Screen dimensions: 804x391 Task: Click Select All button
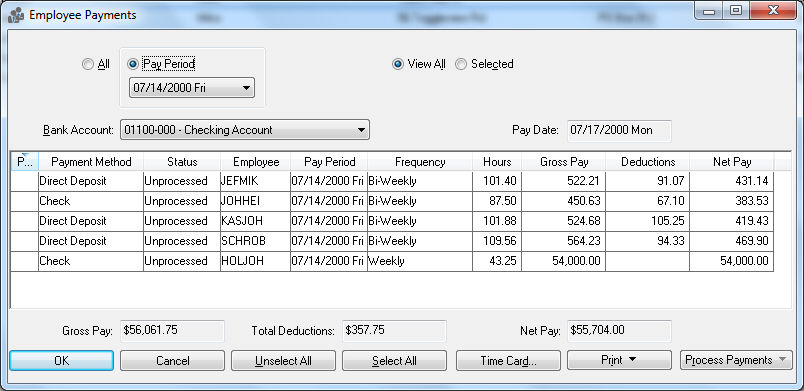tap(394, 360)
